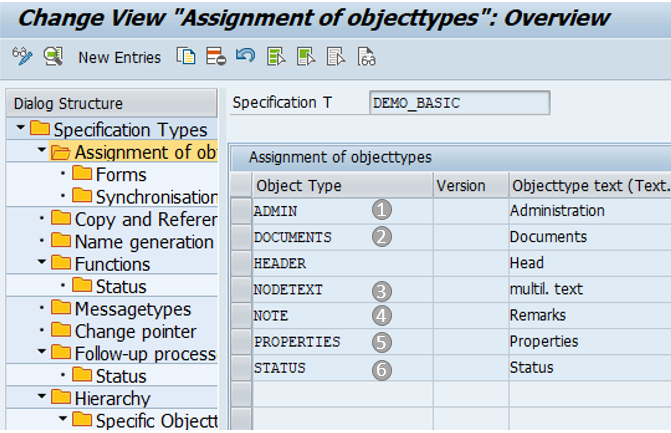The image size is (671, 433).
Task: Open Messagetypes in Dialog Structure
Action: (132, 309)
